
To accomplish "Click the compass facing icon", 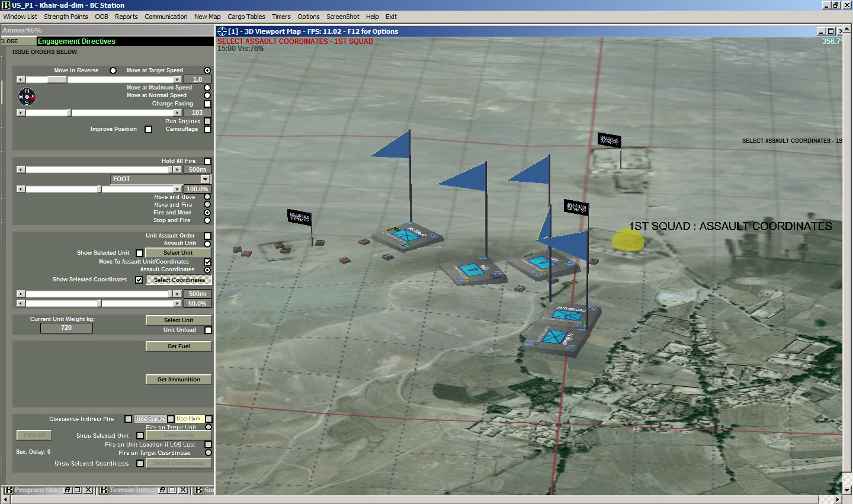I will click(x=27, y=96).
